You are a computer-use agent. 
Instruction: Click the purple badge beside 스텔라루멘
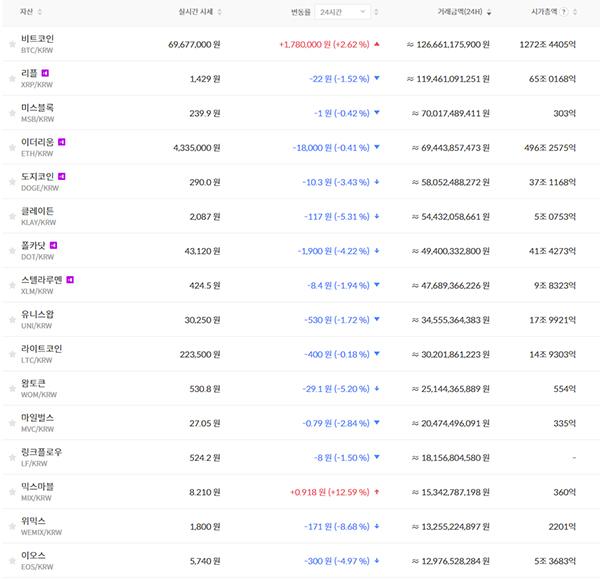tap(70, 279)
